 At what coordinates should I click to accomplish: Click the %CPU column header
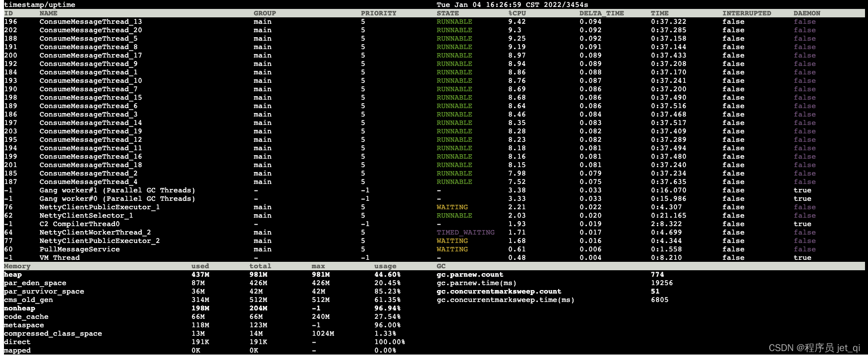click(x=517, y=13)
